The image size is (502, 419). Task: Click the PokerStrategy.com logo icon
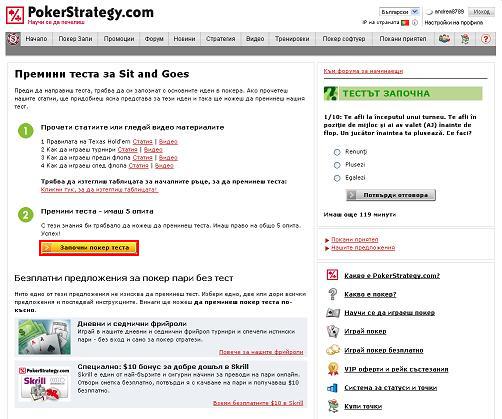tap(15, 15)
